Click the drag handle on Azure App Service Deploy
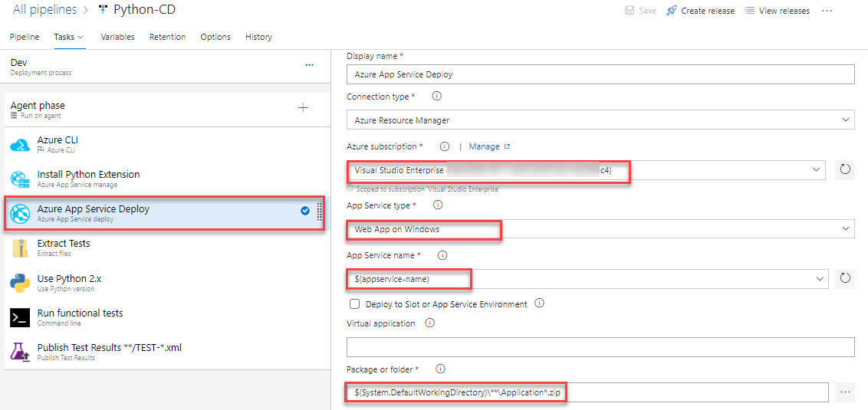 point(320,212)
